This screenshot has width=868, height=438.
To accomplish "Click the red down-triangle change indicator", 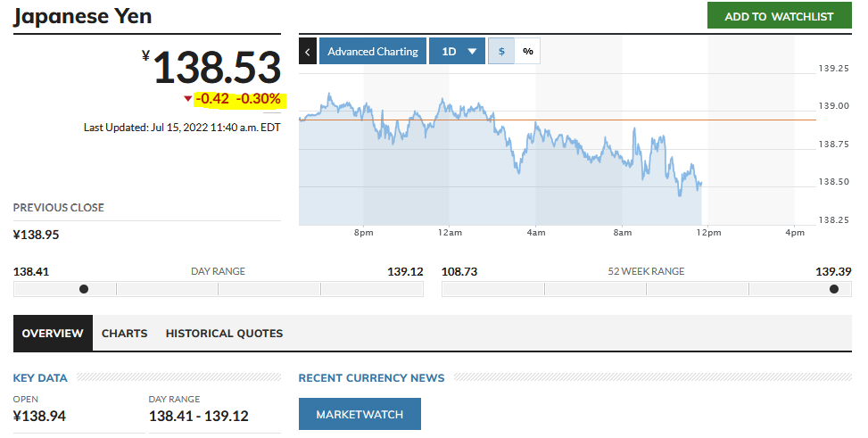I will (x=187, y=99).
